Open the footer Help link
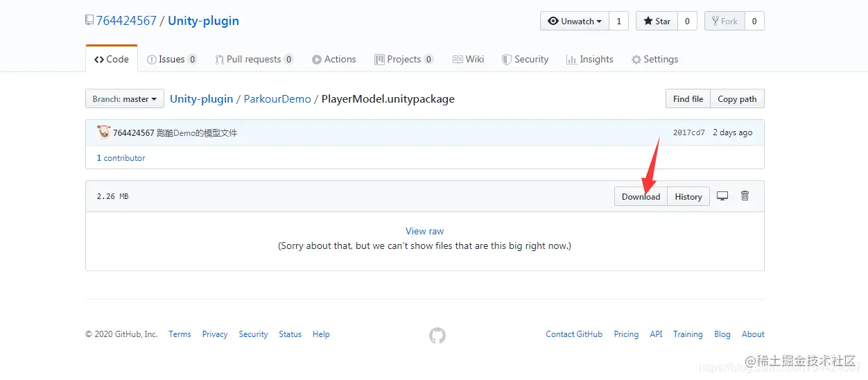Screen dimensions: 868x380 (321, 334)
